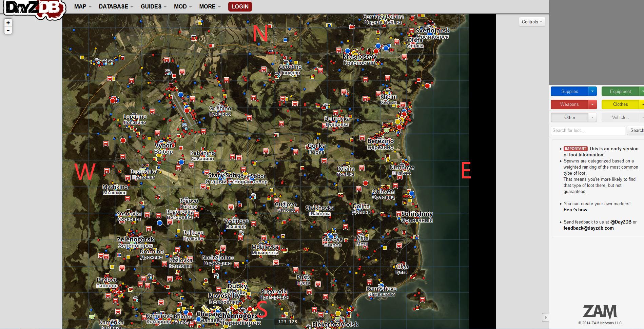
Task: Open the DATABASE menu
Action: click(116, 6)
